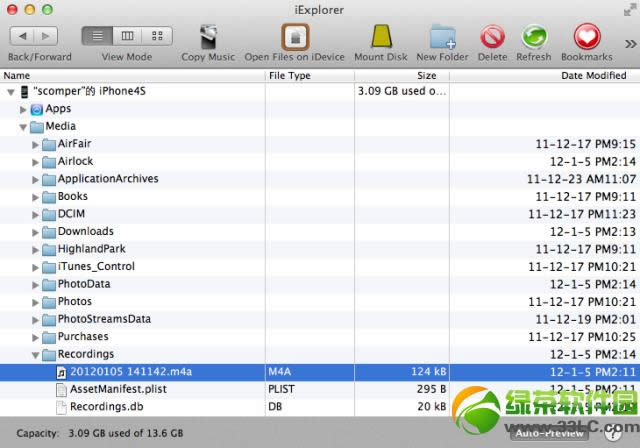This screenshot has height=448, width=640.
Task: Collapse the Media folder
Action: tap(23, 127)
